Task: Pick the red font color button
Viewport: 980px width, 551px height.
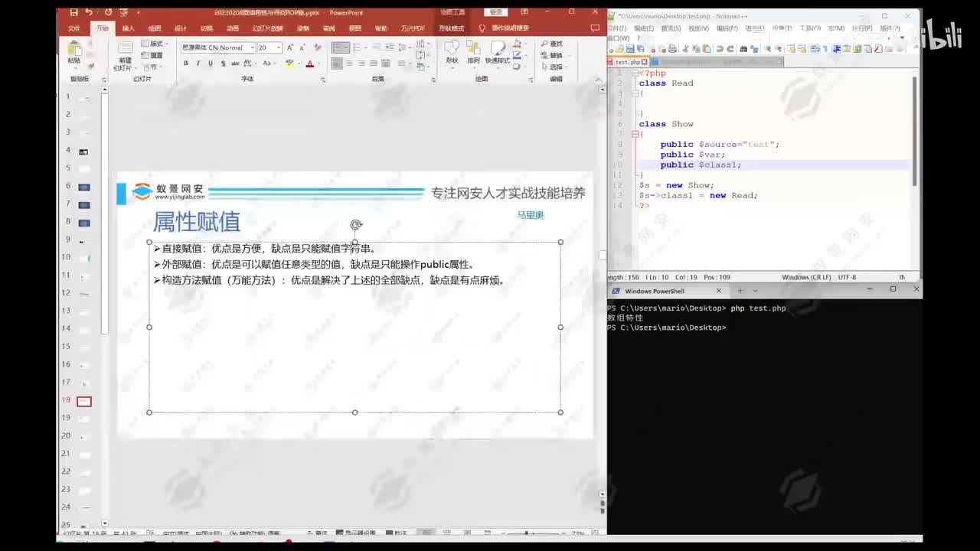Action: pos(309,64)
